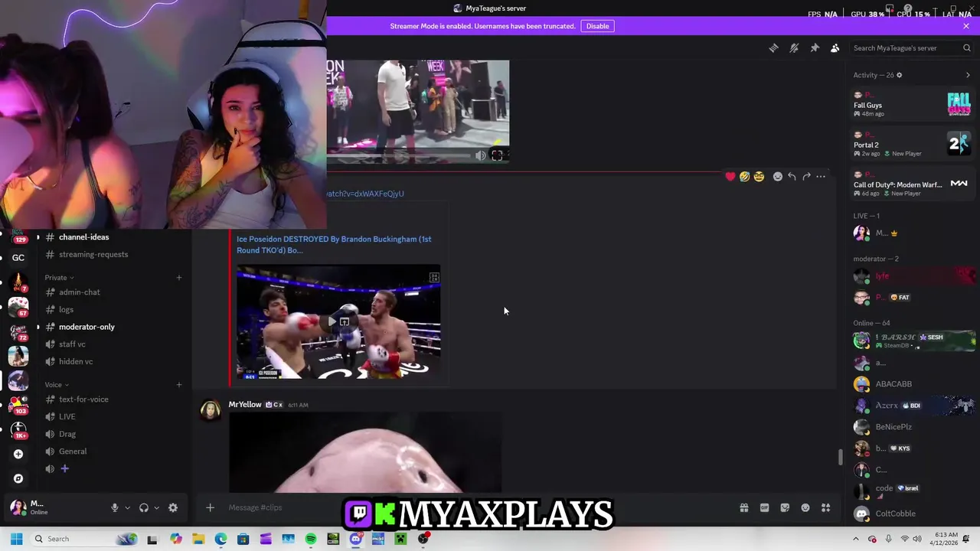React with red heart emoji

coord(730,177)
